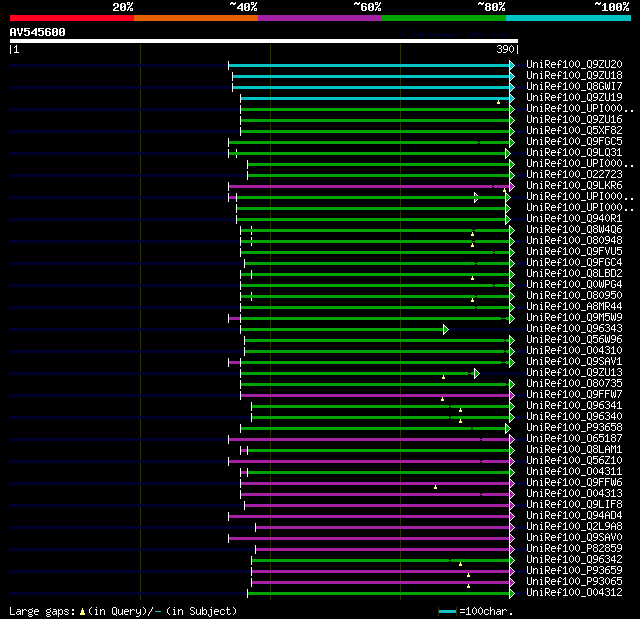Select the yellow gap marker in Q96340 row
Screen dimensions: 640x619
460,421
